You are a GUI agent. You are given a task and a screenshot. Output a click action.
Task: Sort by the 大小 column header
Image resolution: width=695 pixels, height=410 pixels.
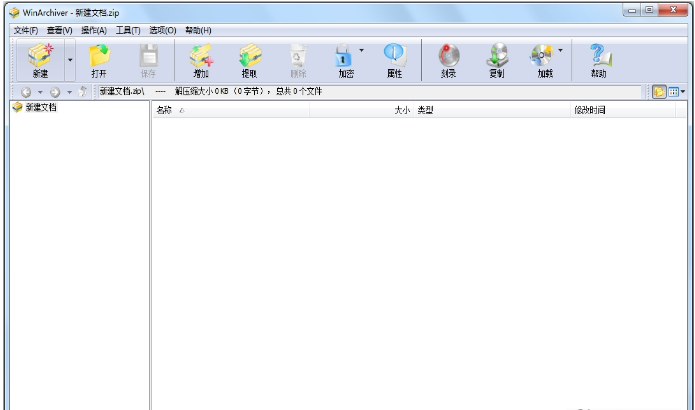tap(362, 110)
